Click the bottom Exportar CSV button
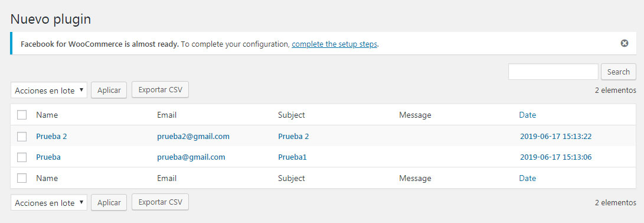Image resolution: width=644 pixels, height=223 pixels. [x=160, y=202]
